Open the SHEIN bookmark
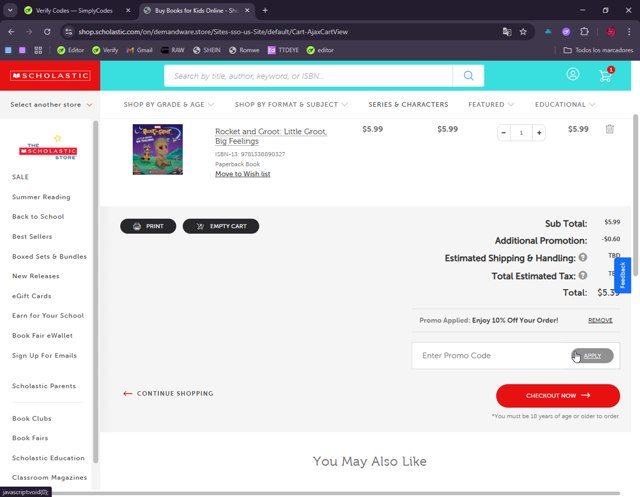Image resolution: width=640 pixels, height=497 pixels. tap(207, 50)
